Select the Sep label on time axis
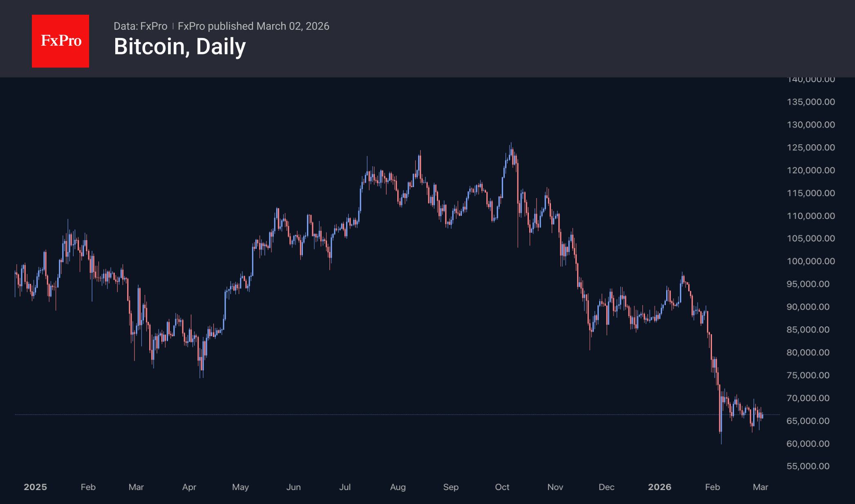 (451, 487)
